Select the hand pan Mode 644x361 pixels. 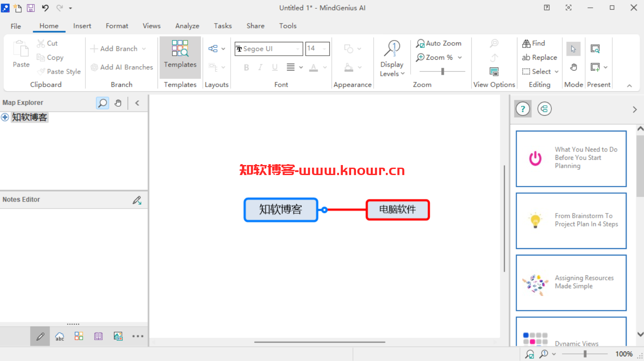click(x=574, y=67)
